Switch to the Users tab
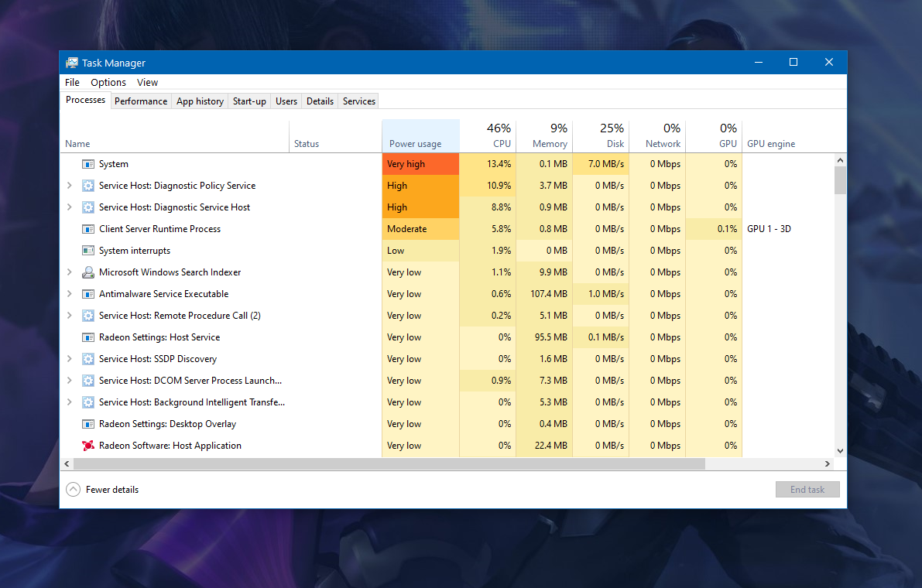Image resolution: width=922 pixels, height=588 pixels. click(286, 101)
